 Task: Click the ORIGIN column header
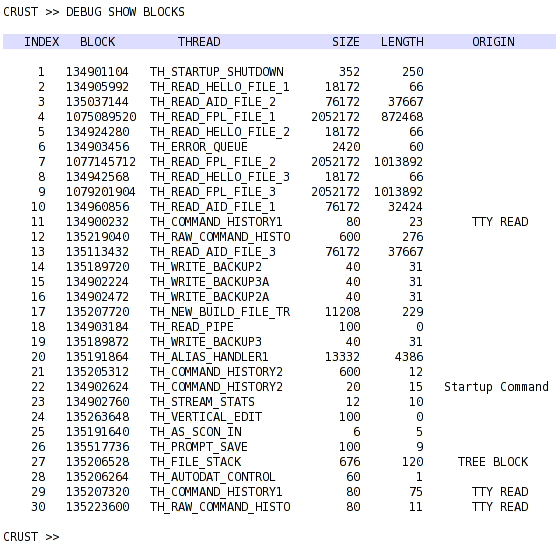493,42
